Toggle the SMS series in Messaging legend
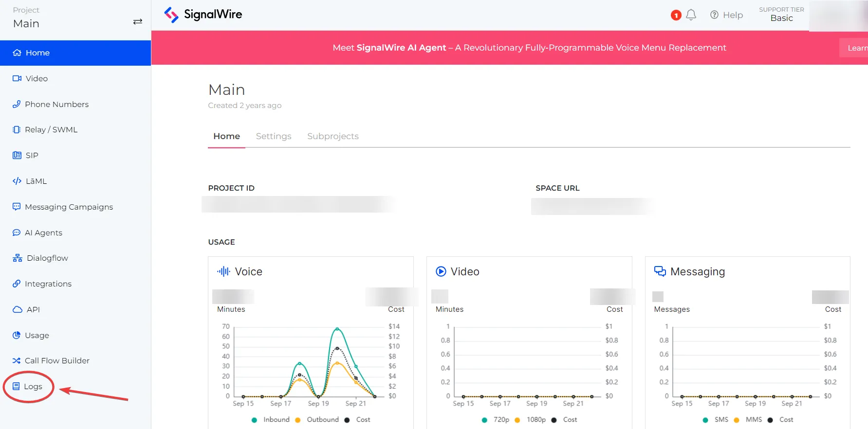 coord(716,420)
